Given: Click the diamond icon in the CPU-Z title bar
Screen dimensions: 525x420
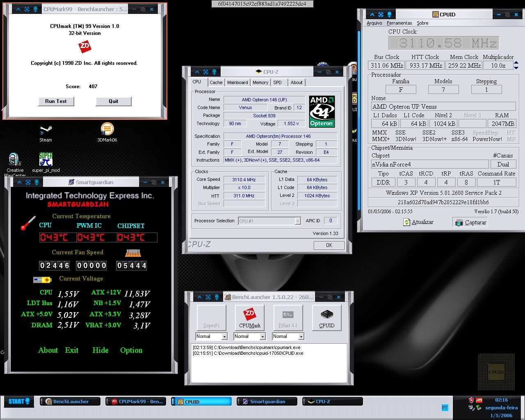Looking at the screenshot, I should (x=205, y=72).
